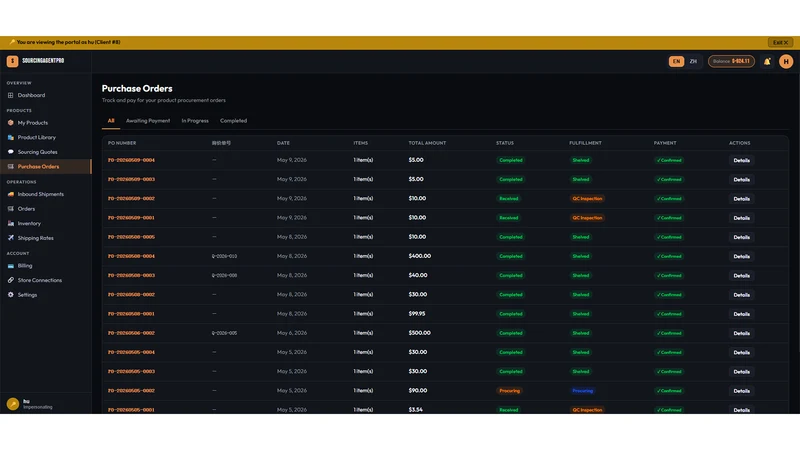Open the Settings gear icon

pos(11,295)
